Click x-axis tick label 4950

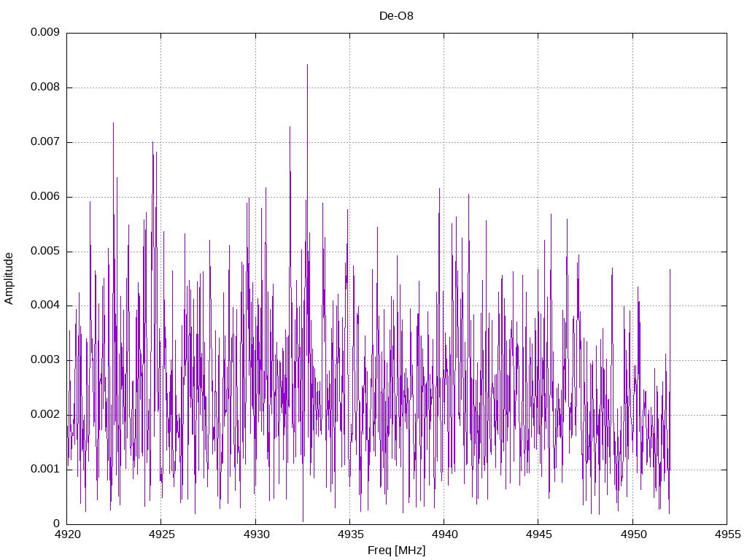[x=634, y=534]
